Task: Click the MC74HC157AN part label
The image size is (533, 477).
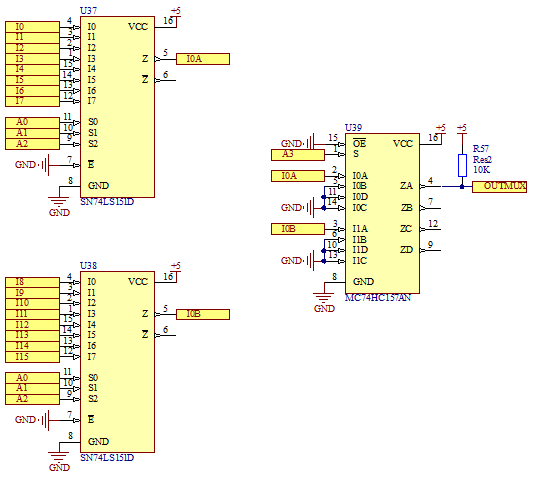Action: pyautogui.click(x=378, y=298)
